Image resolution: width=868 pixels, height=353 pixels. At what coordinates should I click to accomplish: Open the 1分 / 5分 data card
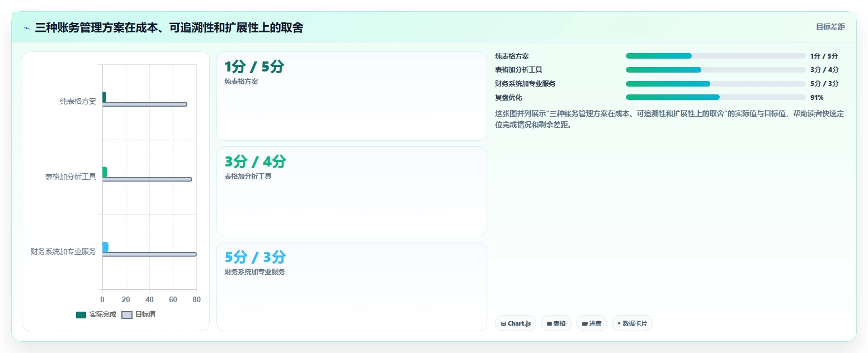tap(352, 96)
